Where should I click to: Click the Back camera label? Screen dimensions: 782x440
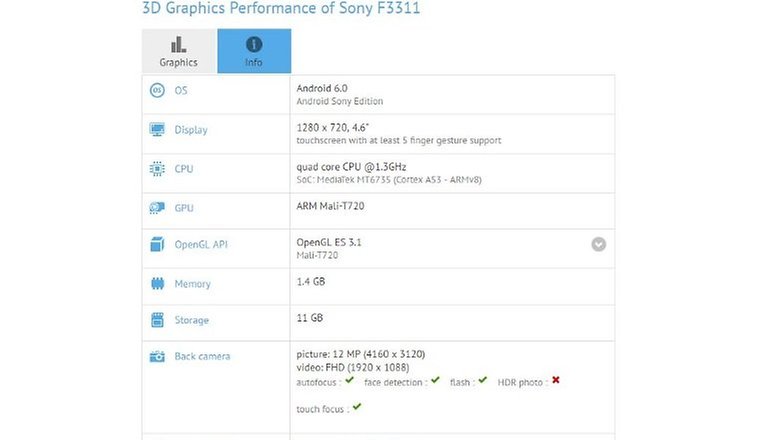pos(202,356)
